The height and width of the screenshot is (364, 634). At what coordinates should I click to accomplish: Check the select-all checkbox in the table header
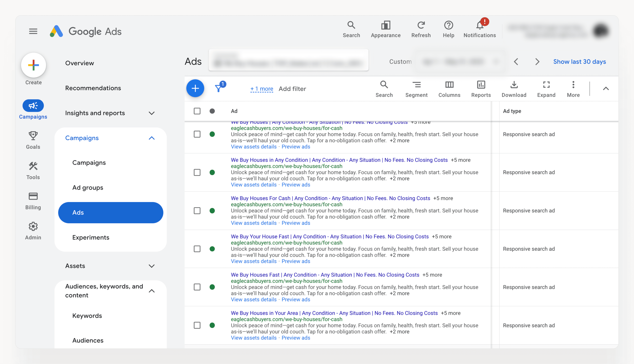(197, 111)
